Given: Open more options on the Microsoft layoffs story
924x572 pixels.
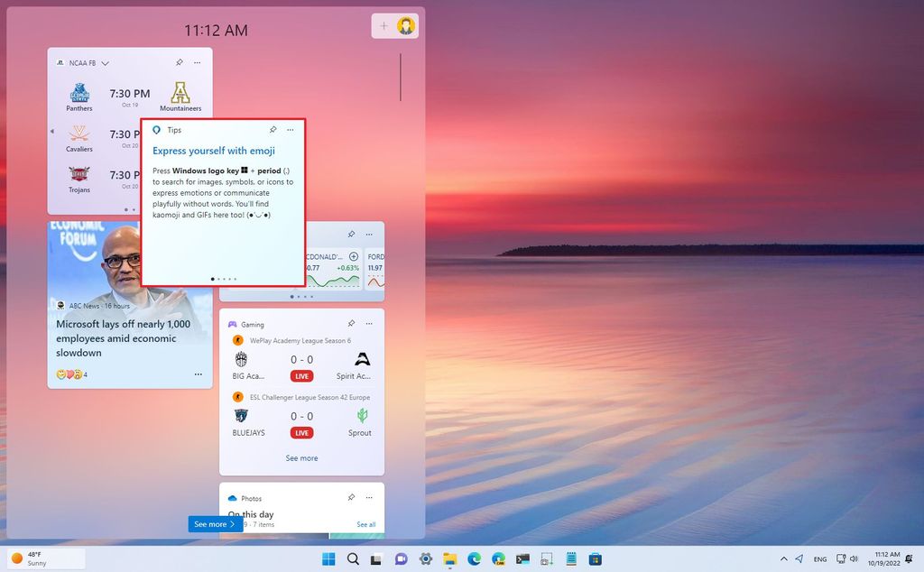Looking at the screenshot, I should 198,374.
